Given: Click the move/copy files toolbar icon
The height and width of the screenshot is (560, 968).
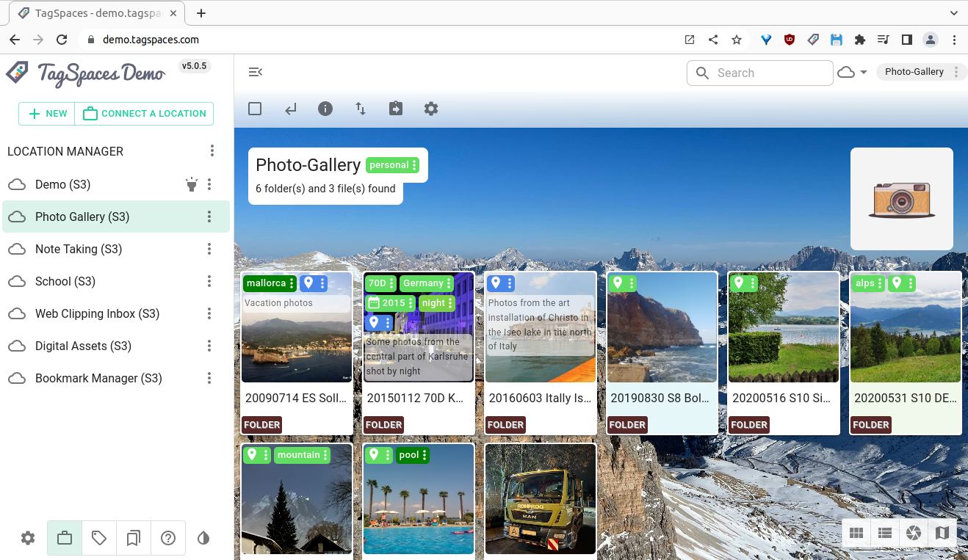Looking at the screenshot, I should coord(396,109).
